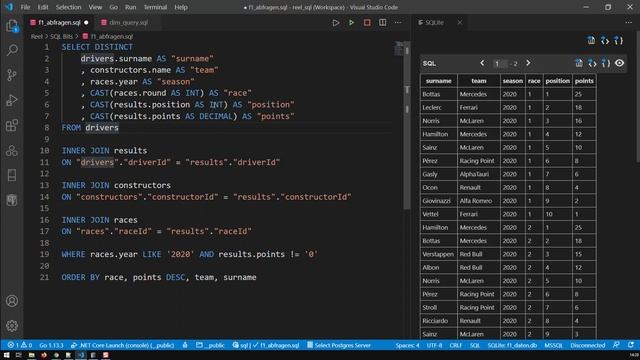Click the editor minimap
This screenshot has width=640, height=360.
pos(399,49)
